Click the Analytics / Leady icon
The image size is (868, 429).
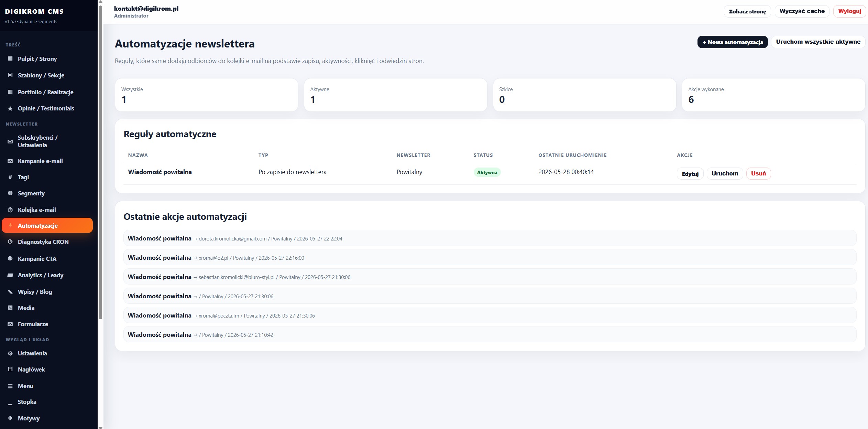click(x=10, y=275)
